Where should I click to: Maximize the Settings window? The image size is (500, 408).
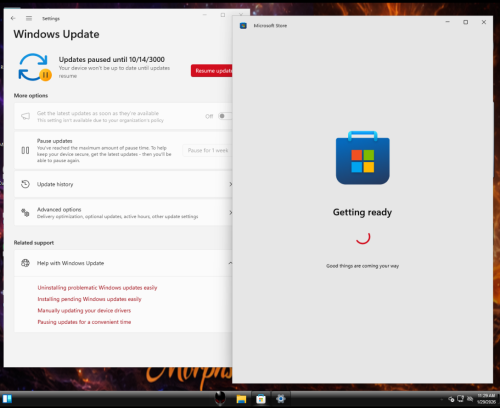(223, 15)
